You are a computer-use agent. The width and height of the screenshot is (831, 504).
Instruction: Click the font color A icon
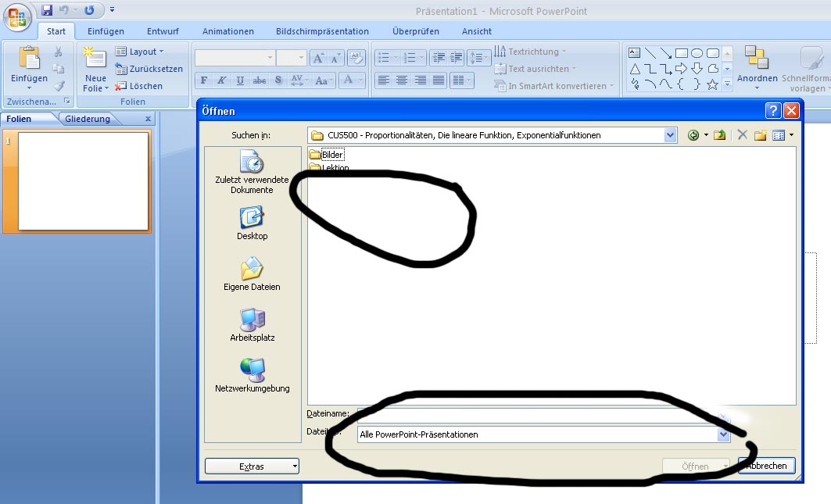tap(348, 80)
